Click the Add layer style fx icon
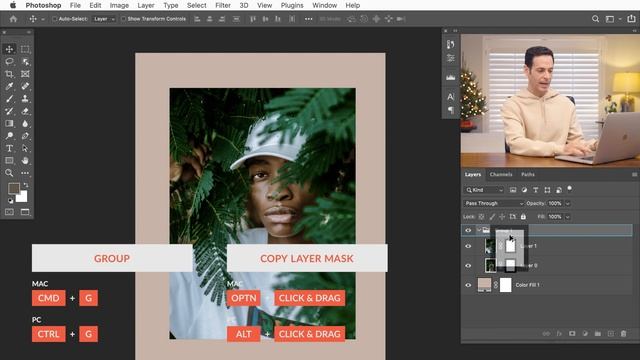 559,333
